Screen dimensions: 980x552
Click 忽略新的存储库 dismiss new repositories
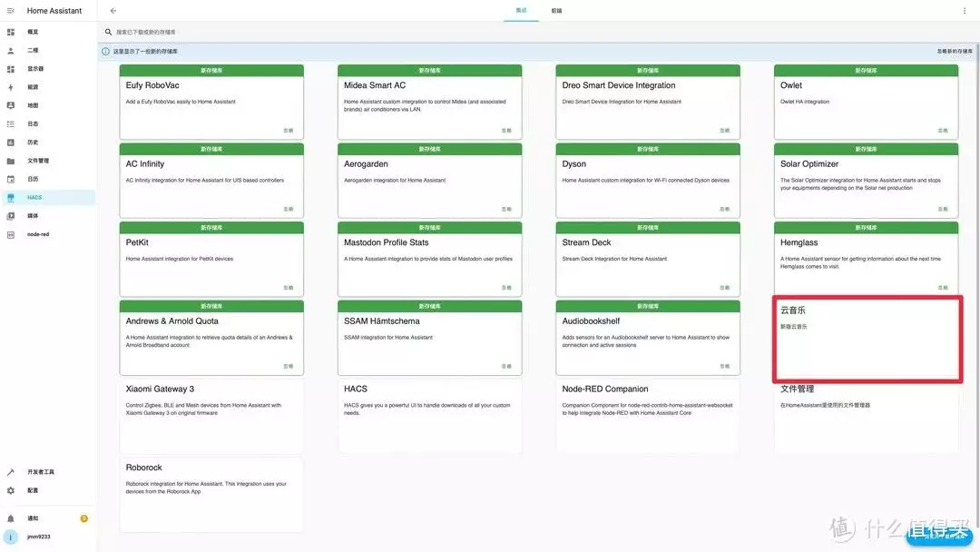[955, 51]
